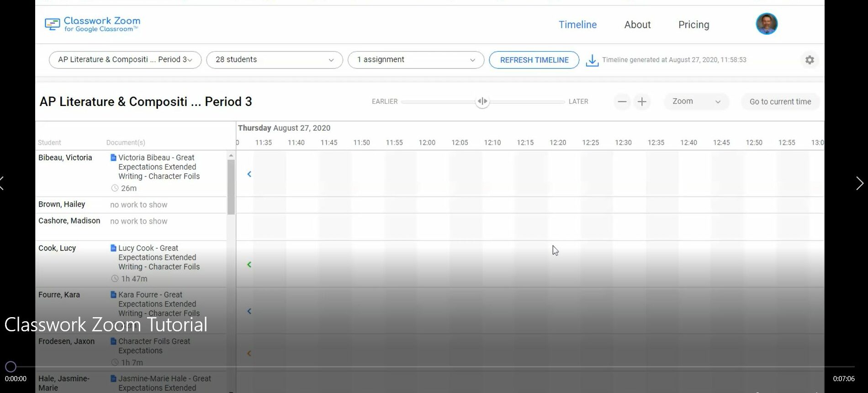Click the Classwork Zoom logo

93,24
